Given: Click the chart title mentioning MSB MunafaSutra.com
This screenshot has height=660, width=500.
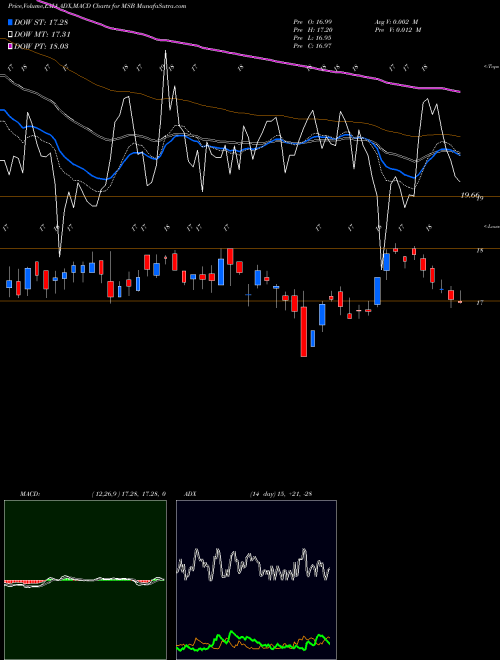Looking at the screenshot, I should pyautogui.click(x=97, y=6).
